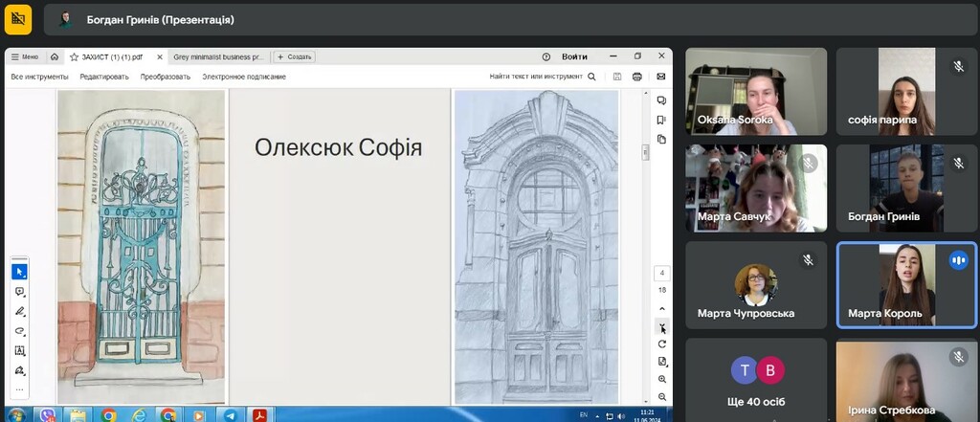Image resolution: width=980 pixels, height=422 pixels.
Task: Select the arrow selection tool in Acrobat
Action: coord(19,273)
